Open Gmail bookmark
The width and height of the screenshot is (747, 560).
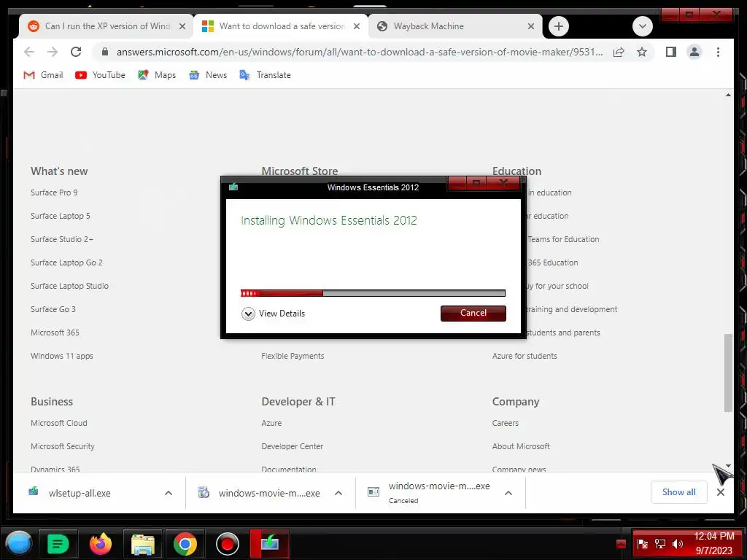click(43, 75)
